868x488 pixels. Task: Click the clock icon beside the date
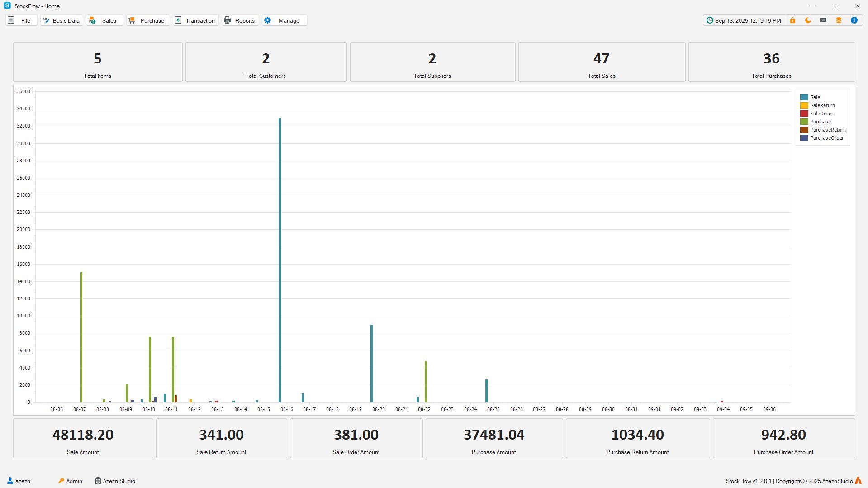710,20
